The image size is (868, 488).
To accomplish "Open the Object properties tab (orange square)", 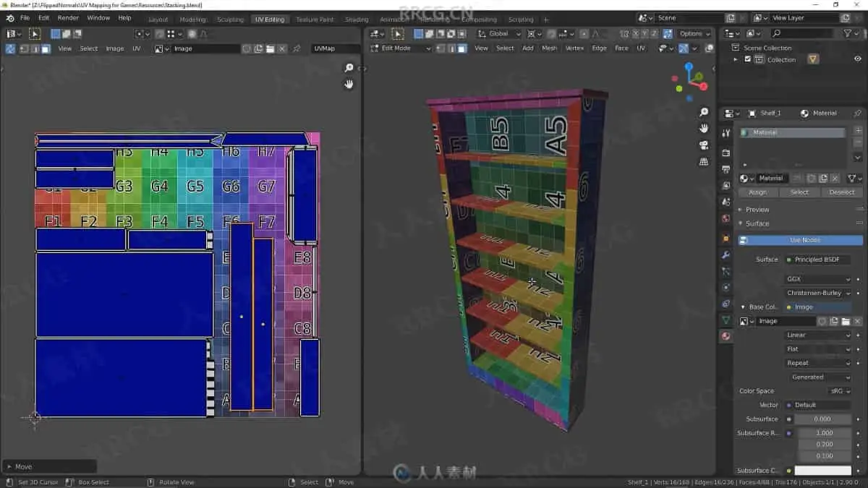I will point(726,238).
